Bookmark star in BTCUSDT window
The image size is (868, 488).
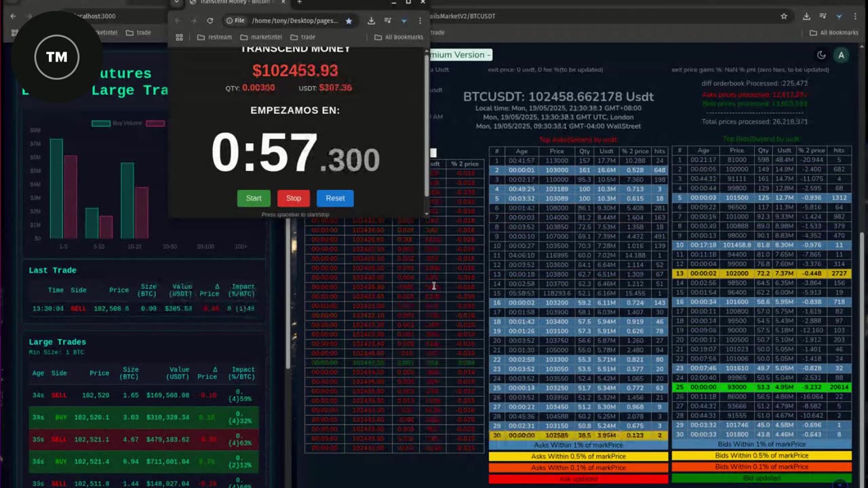click(784, 16)
